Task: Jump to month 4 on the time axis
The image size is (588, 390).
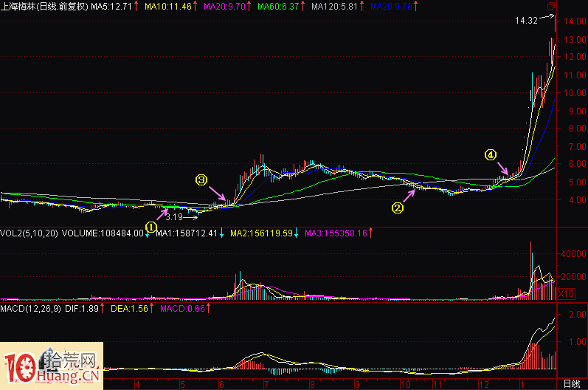Action: 138,384
